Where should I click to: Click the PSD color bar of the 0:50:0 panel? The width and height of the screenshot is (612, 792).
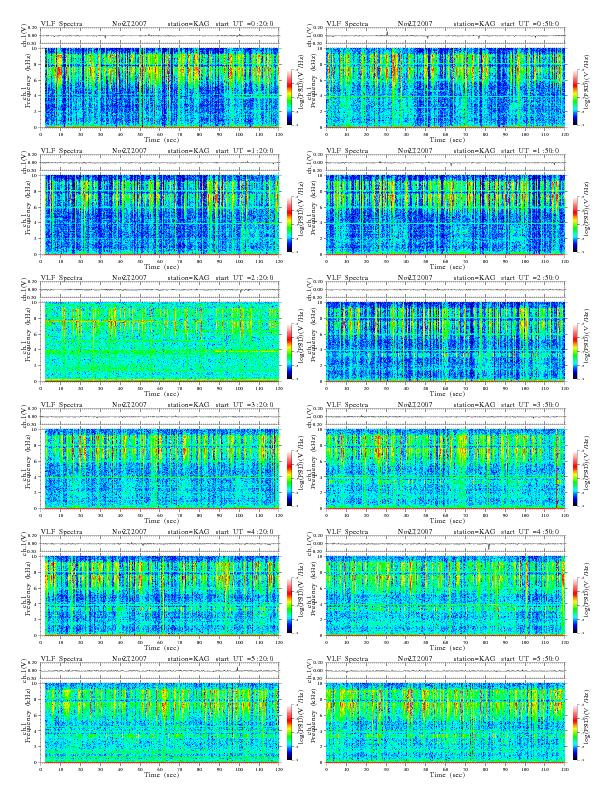(x=576, y=96)
